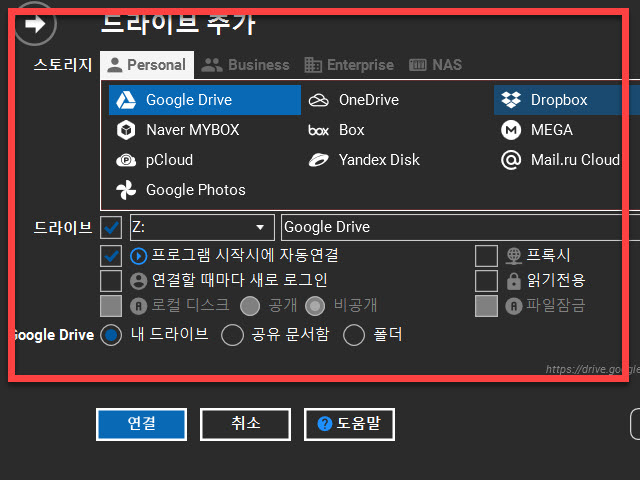Select Mail.ru Cloud storage
Screen dimensions: 640x480
pos(560,160)
